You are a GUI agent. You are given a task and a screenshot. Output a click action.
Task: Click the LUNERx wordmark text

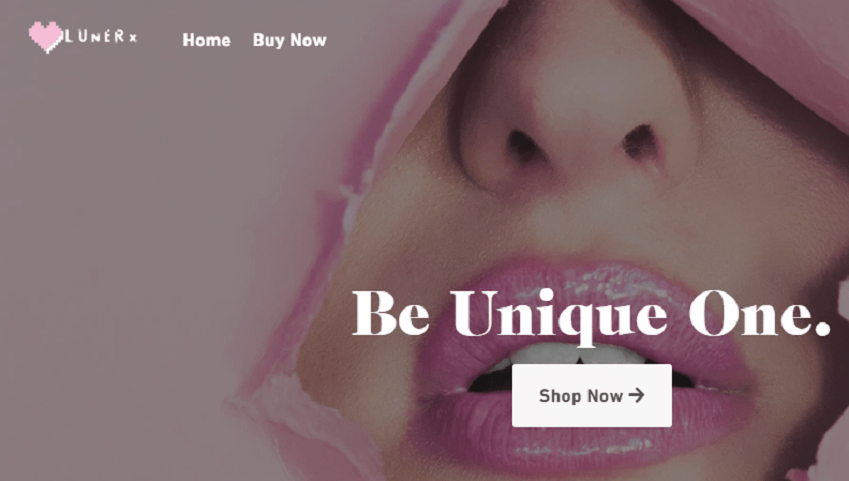101,37
